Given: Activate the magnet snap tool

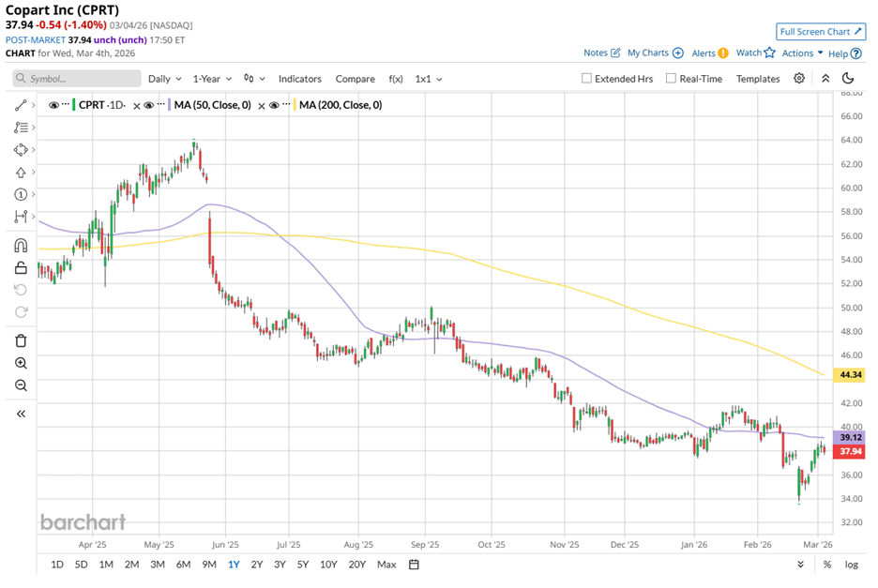Looking at the screenshot, I should [21, 246].
